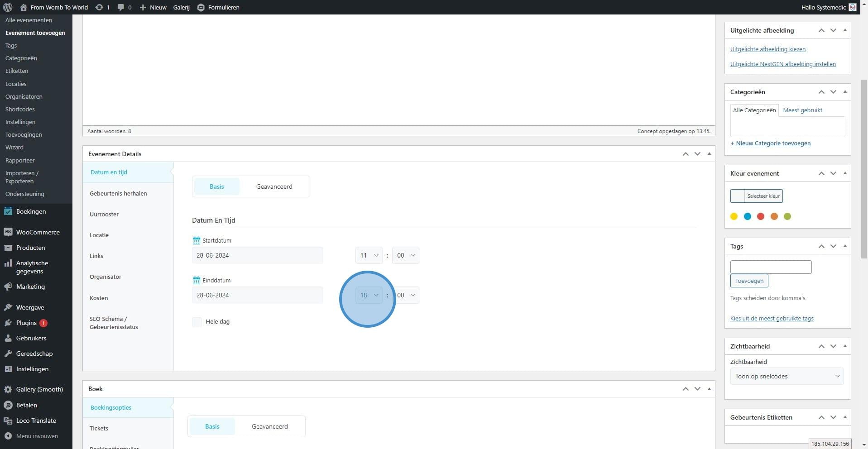Click the Toevoegen tags button
This screenshot has height=449, width=868.
749,281
